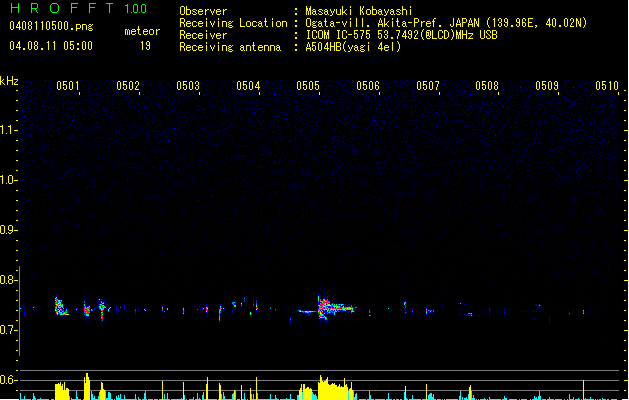Click the Receiving antenna label
The image size is (629, 400).
coord(230,47)
